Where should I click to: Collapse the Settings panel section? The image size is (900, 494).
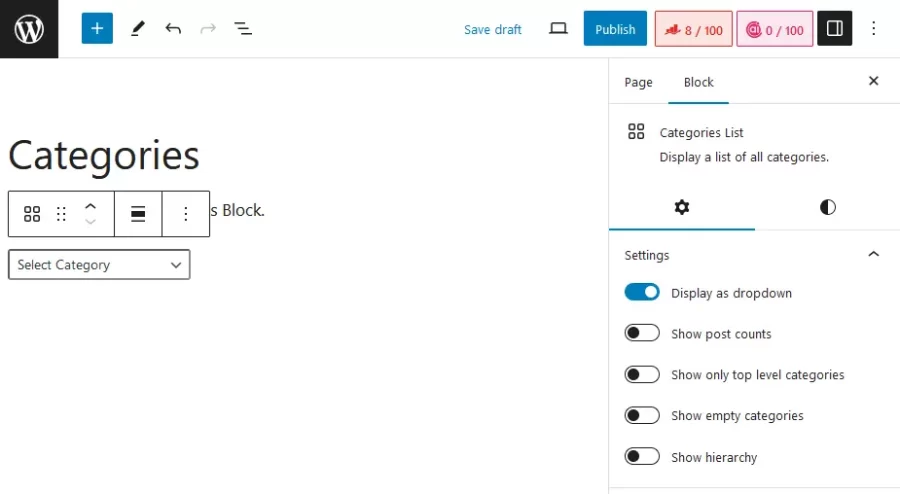point(873,254)
